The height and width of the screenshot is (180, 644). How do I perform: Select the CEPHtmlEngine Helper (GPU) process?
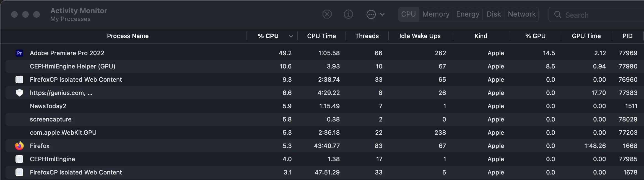pos(72,66)
